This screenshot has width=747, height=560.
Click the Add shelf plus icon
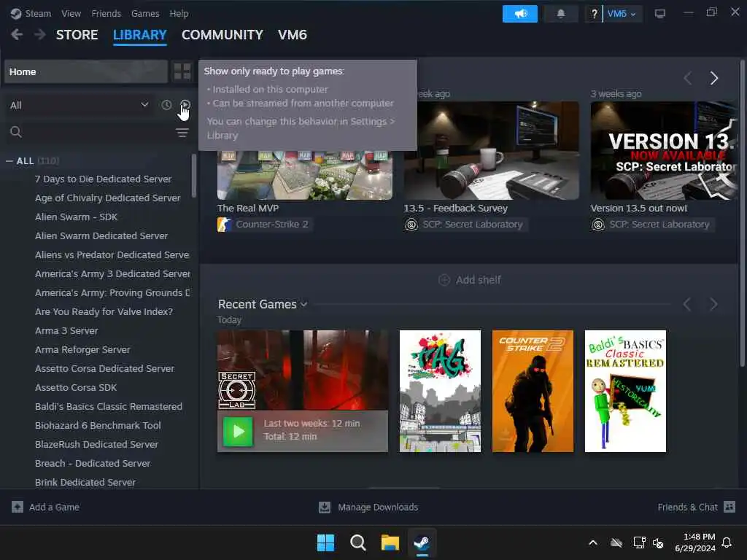pos(444,280)
